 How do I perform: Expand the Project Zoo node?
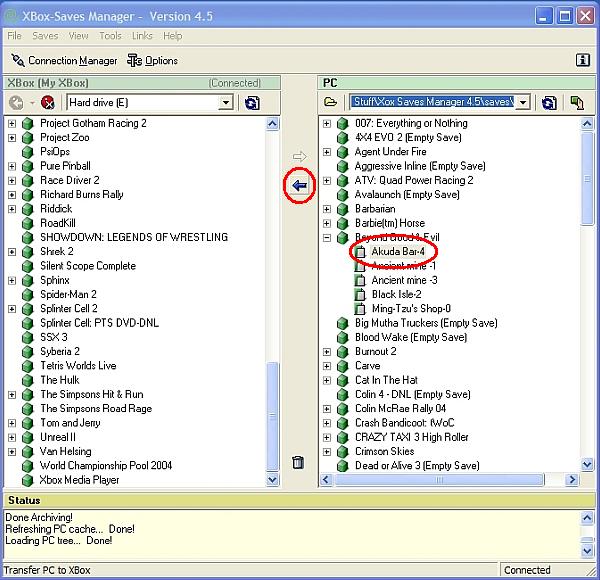[x=12, y=138]
